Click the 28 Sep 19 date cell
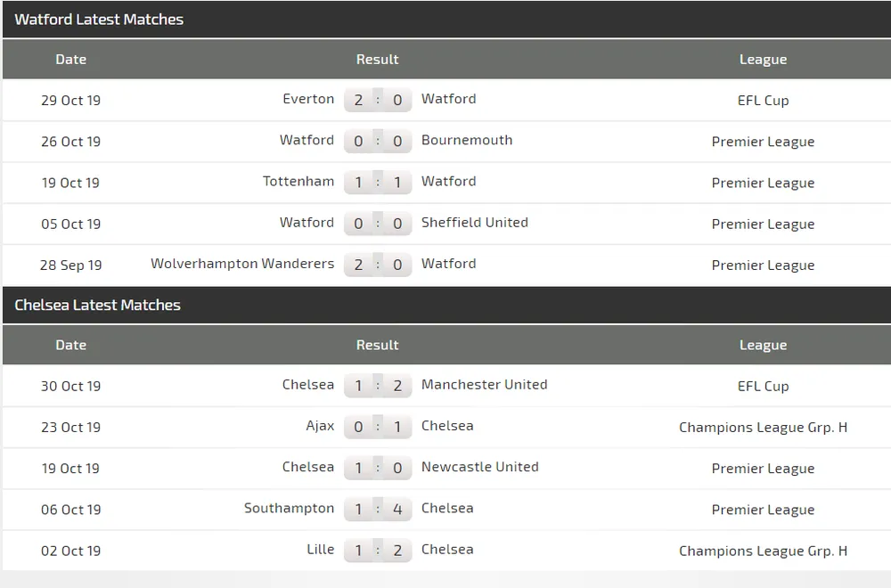 coord(71,265)
